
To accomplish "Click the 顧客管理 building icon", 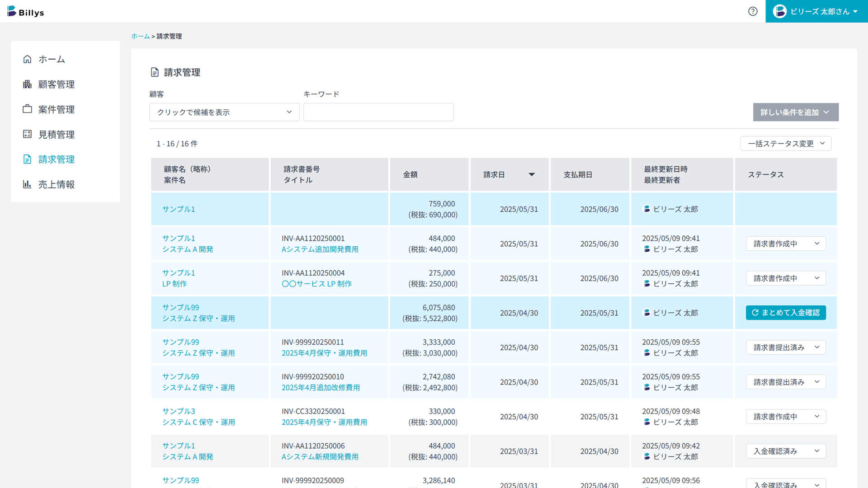I will [28, 84].
